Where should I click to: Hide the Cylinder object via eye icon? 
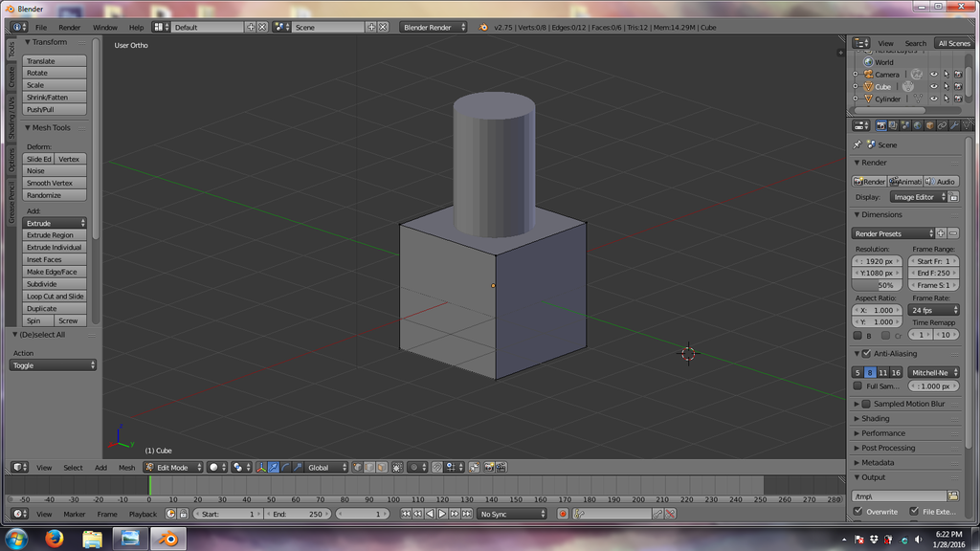coord(934,99)
